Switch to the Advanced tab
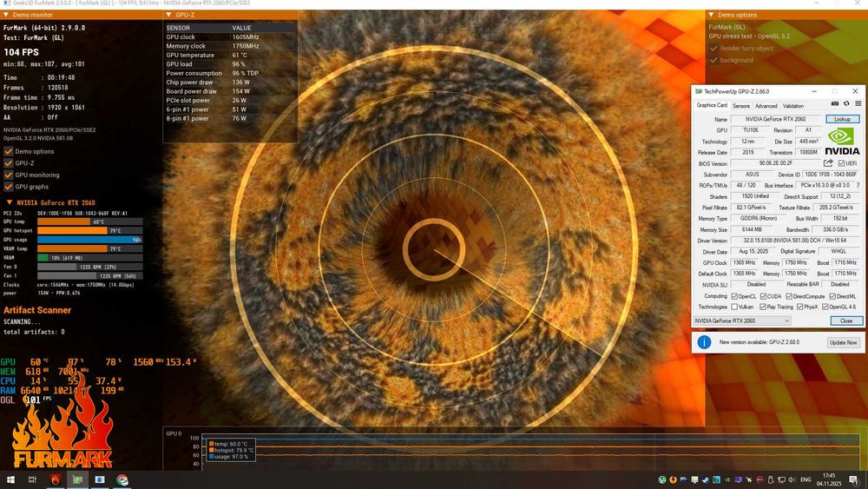The image size is (868, 489). coord(766,106)
